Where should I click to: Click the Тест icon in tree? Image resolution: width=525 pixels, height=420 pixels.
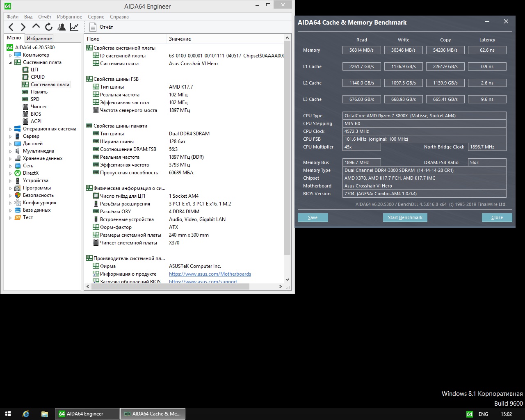(x=18, y=217)
